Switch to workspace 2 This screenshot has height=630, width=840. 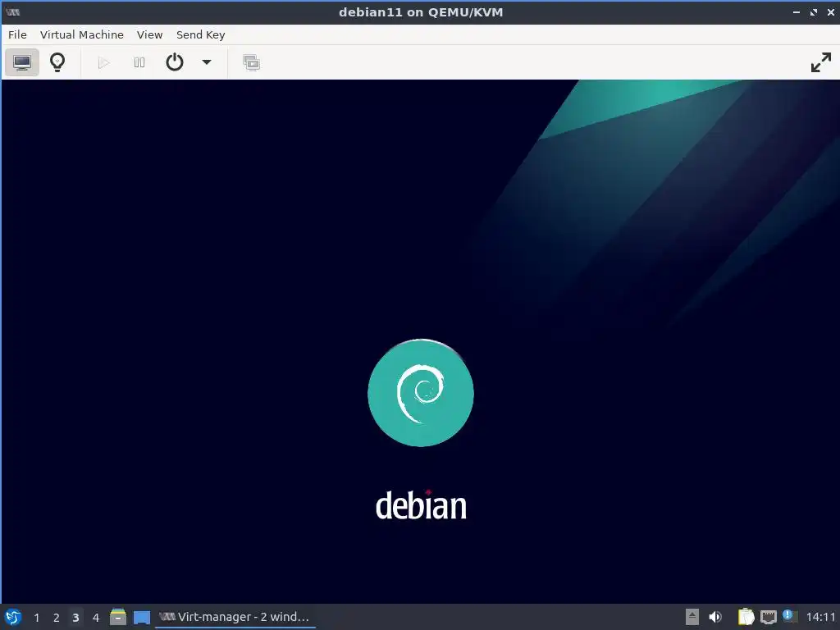click(57, 617)
